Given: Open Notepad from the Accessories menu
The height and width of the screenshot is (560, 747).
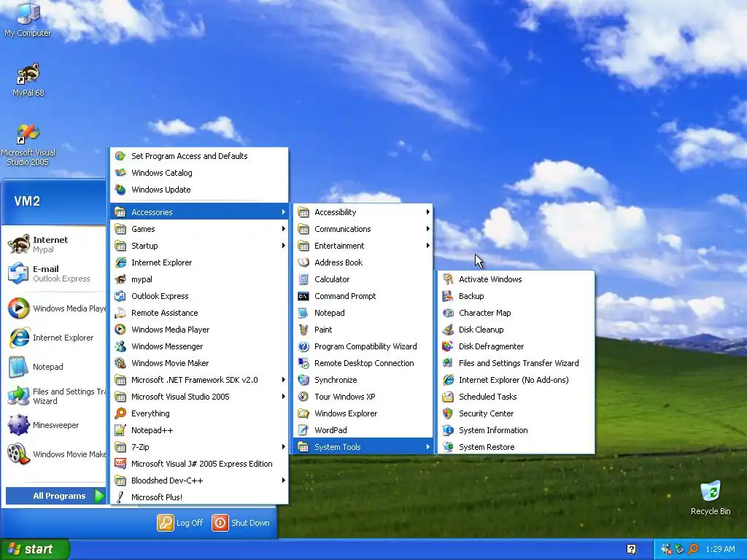Looking at the screenshot, I should [x=363, y=313].
